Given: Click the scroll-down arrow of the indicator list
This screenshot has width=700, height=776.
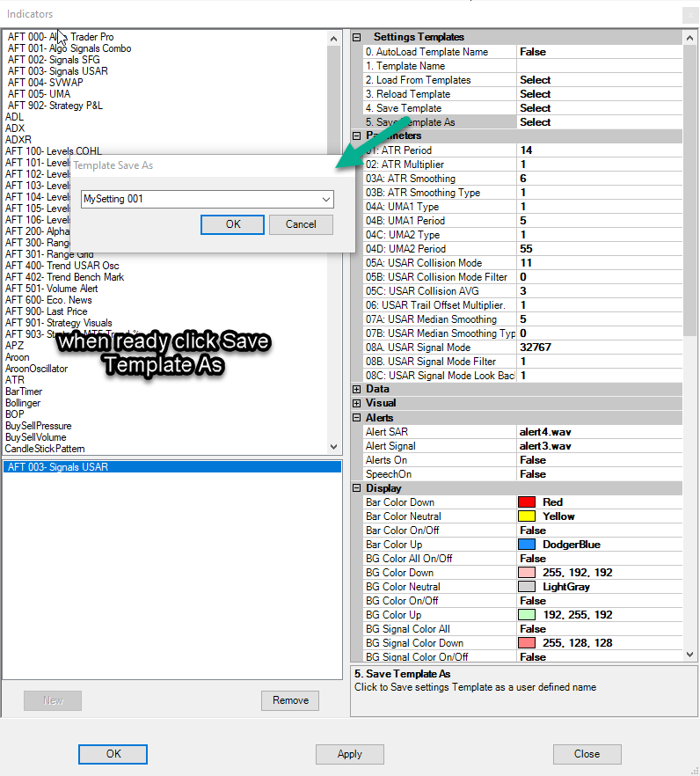Looking at the screenshot, I should pyautogui.click(x=333, y=447).
